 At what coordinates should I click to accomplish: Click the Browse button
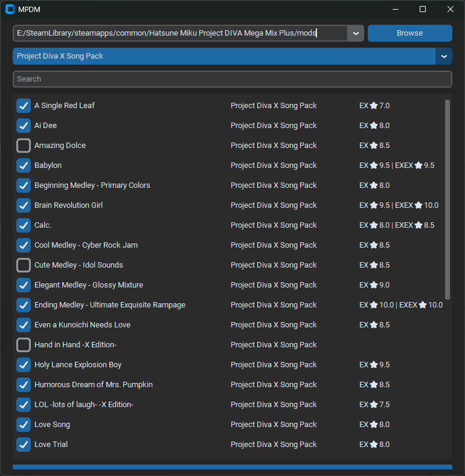[x=410, y=33]
